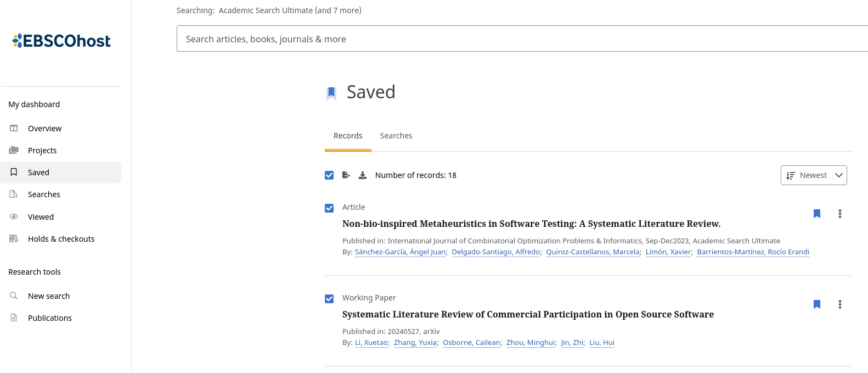This screenshot has height=373, width=868.
Task: Click the EBSCOhost logo
Action: [x=61, y=41]
